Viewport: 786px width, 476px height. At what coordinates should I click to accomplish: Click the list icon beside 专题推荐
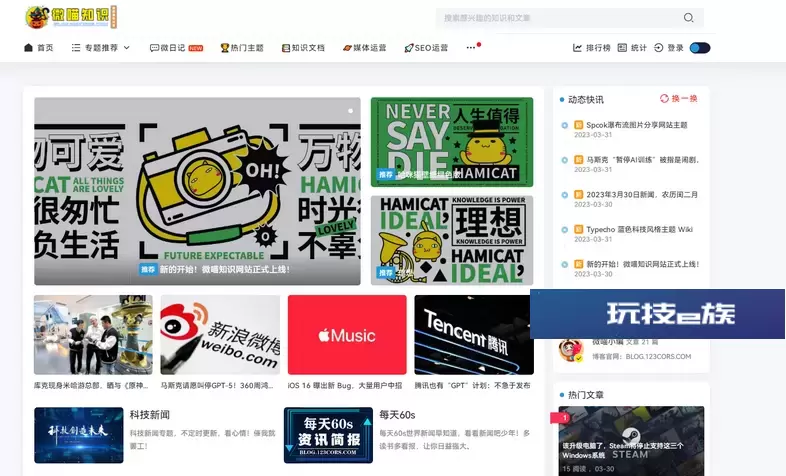tap(76, 48)
